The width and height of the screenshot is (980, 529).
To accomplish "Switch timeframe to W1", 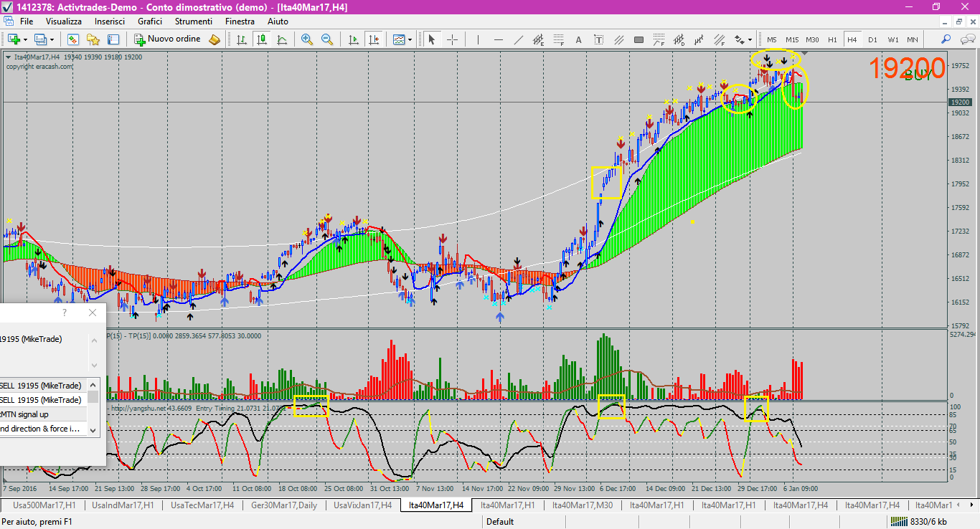I will (892, 39).
